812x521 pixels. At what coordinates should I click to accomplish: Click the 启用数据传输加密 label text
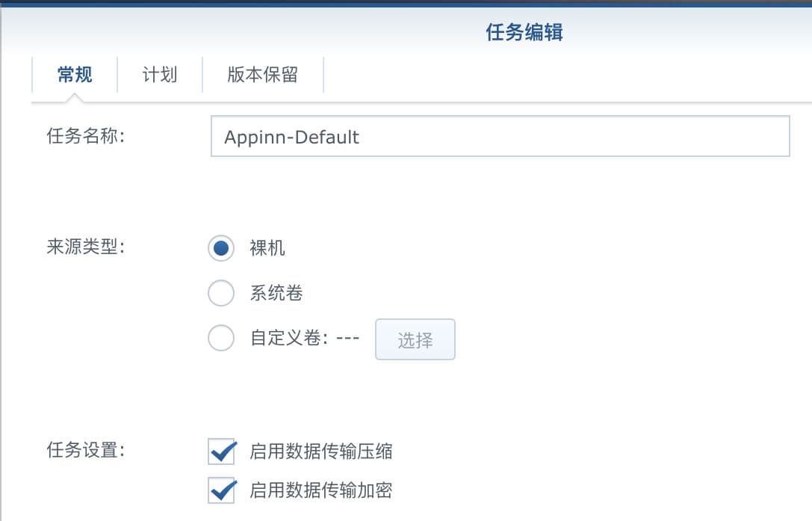[x=321, y=490]
